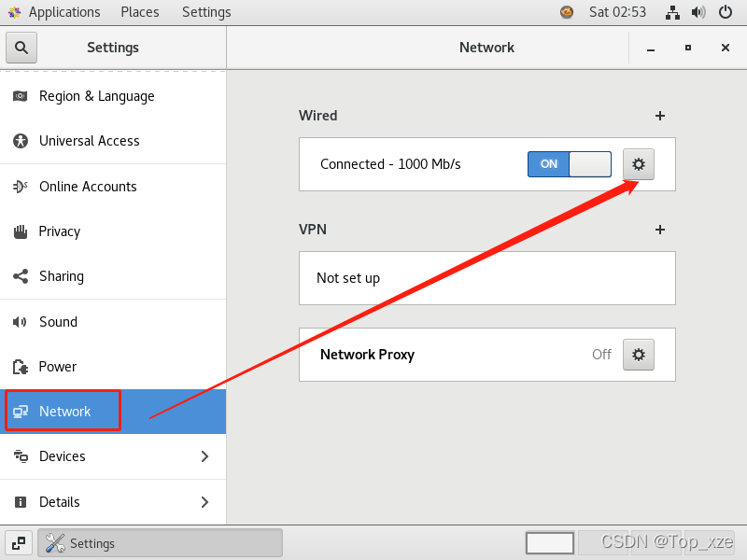The width and height of the screenshot is (747, 560).
Task: Click the Devices icon in sidebar
Action: pyautogui.click(x=20, y=456)
